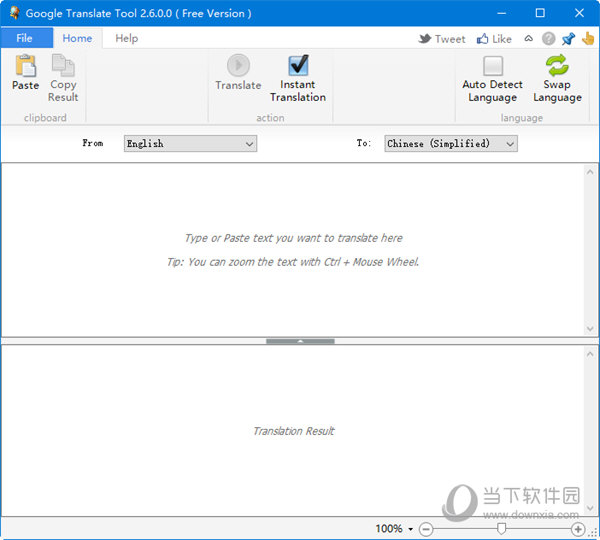This screenshot has width=600, height=540.
Task: Click the splitter collapse handle between panes
Action: click(300, 341)
